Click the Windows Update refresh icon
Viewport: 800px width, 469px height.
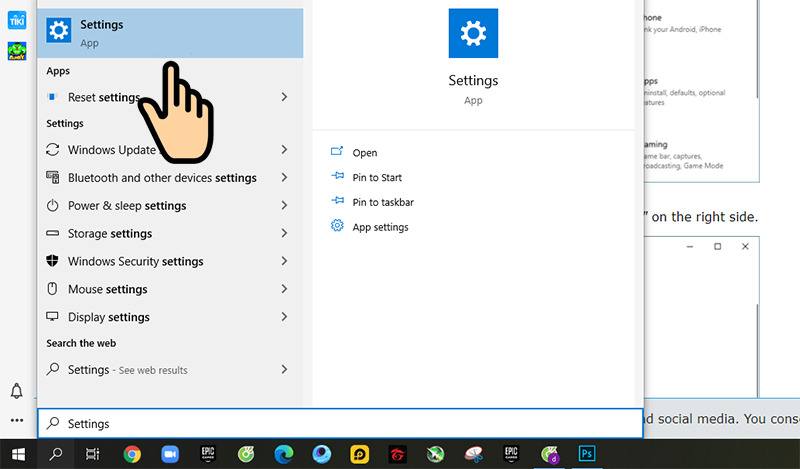tap(53, 150)
